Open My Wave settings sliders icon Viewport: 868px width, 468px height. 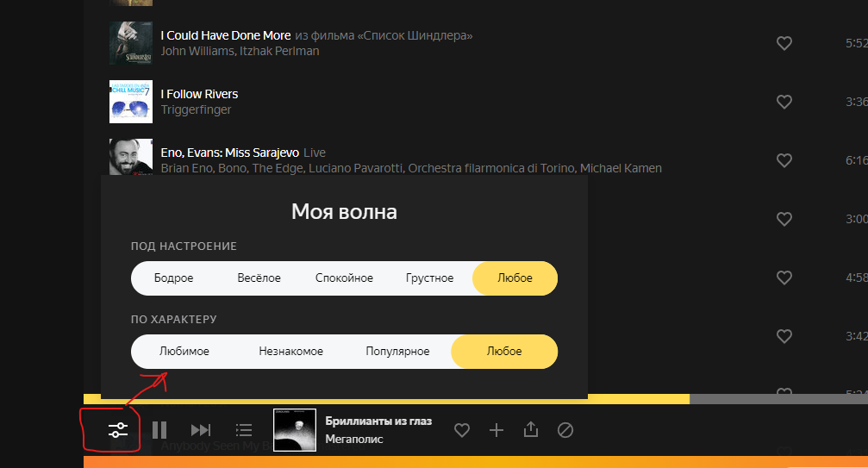[118, 430]
